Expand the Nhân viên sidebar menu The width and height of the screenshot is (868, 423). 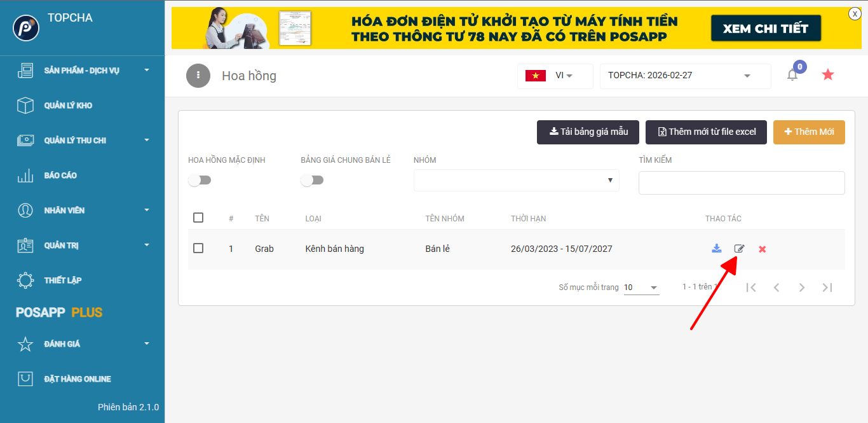[x=83, y=211]
